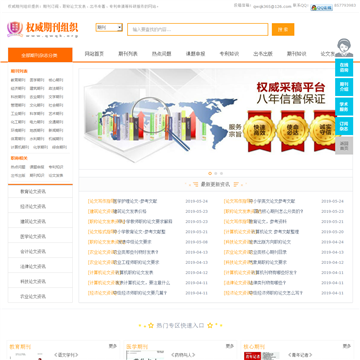Image resolution: width=360 pixels, height=360 pixels.
Task: Open the 订阅杂志 floating button
Action: [x=344, y=126]
